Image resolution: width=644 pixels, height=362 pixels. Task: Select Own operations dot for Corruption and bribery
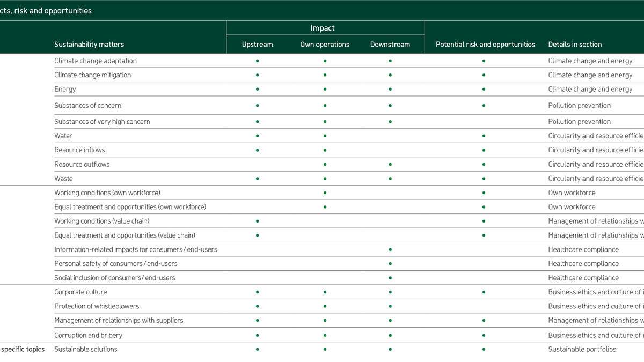coord(325,335)
